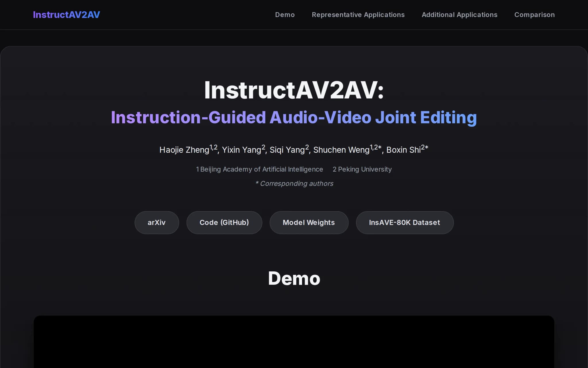Open the Comparison nav link
Viewport: 588px width, 368px height.
click(x=534, y=15)
